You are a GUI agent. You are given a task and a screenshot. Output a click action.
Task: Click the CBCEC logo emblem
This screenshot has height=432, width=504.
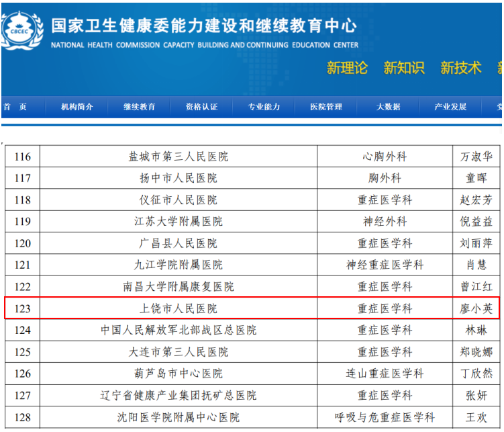pyautogui.click(x=21, y=31)
